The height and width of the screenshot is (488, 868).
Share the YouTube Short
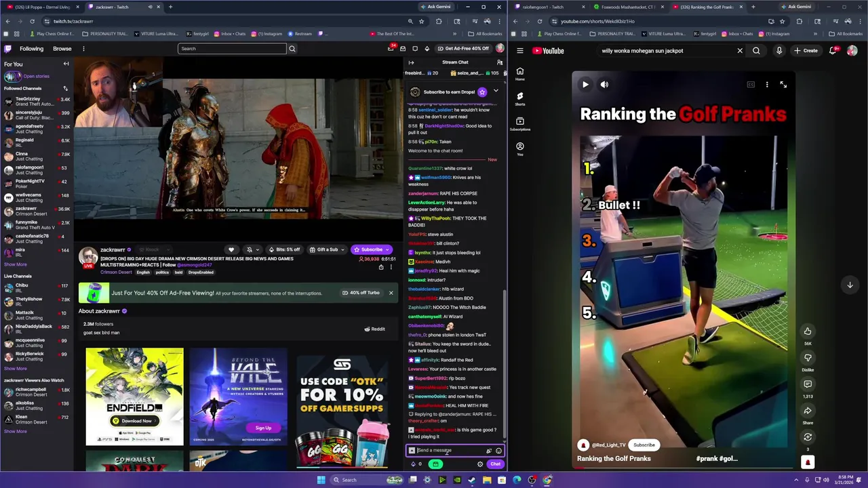point(808,411)
